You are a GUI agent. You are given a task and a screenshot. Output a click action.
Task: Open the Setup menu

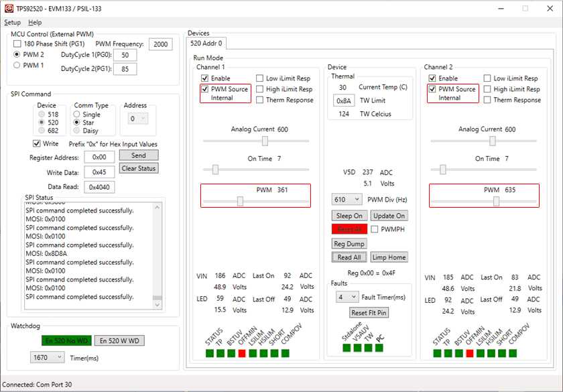coord(12,23)
